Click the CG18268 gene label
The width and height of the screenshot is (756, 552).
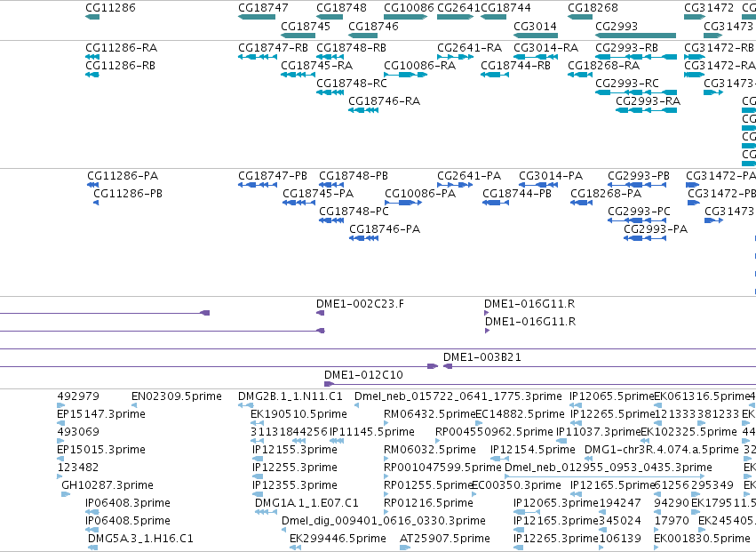tap(593, 8)
